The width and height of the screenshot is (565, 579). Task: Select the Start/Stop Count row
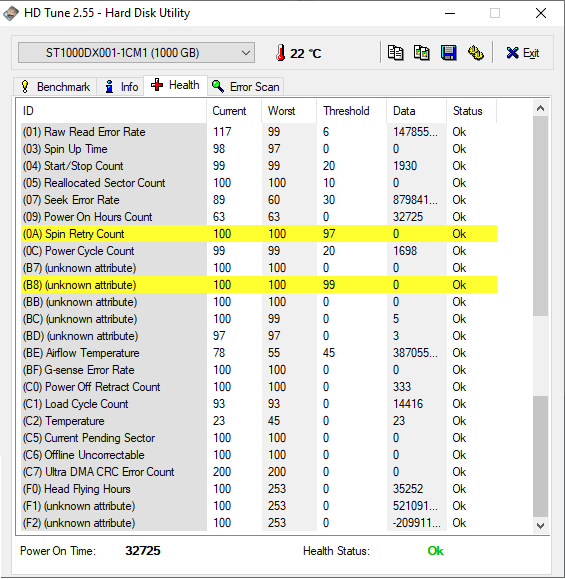click(x=259, y=166)
